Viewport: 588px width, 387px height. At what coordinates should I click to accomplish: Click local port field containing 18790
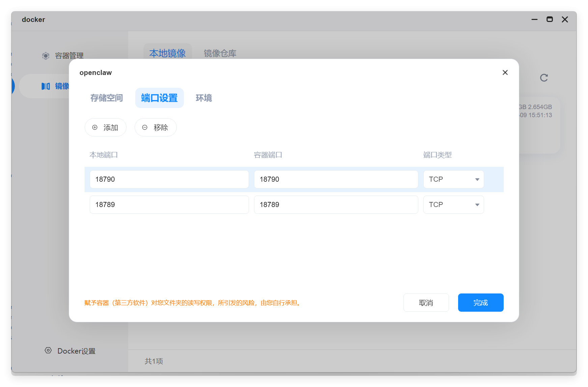(169, 179)
